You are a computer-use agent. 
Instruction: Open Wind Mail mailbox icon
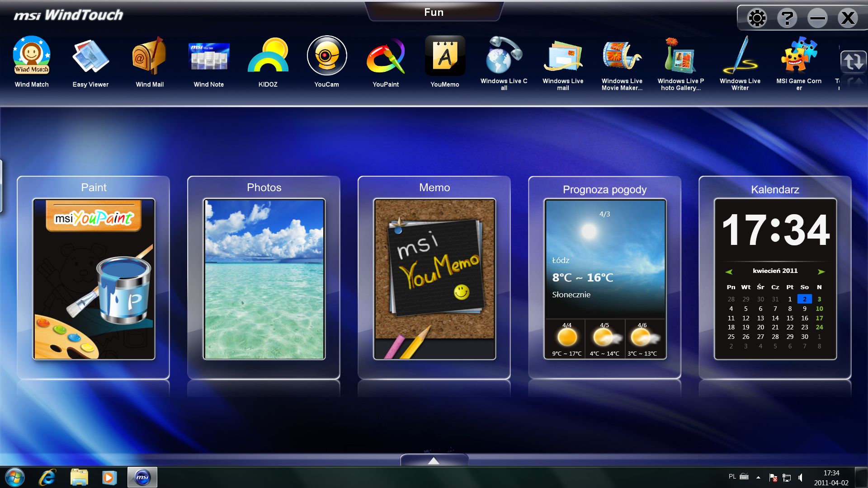pyautogui.click(x=150, y=56)
